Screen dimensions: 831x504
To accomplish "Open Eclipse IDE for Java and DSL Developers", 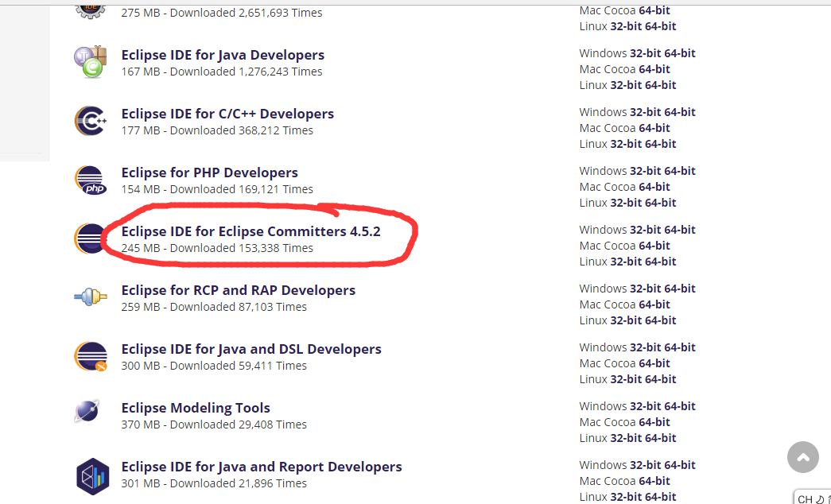I will pos(251,349).
